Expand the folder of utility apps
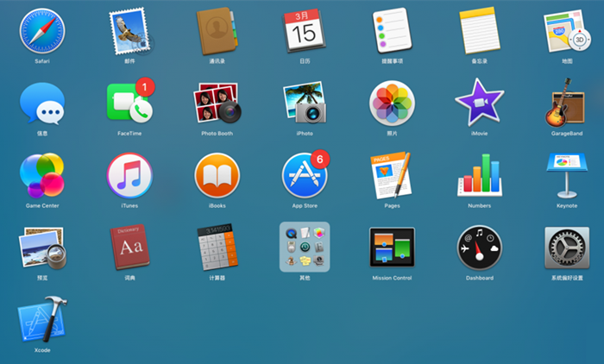604x364 pixels. (305, 247)
